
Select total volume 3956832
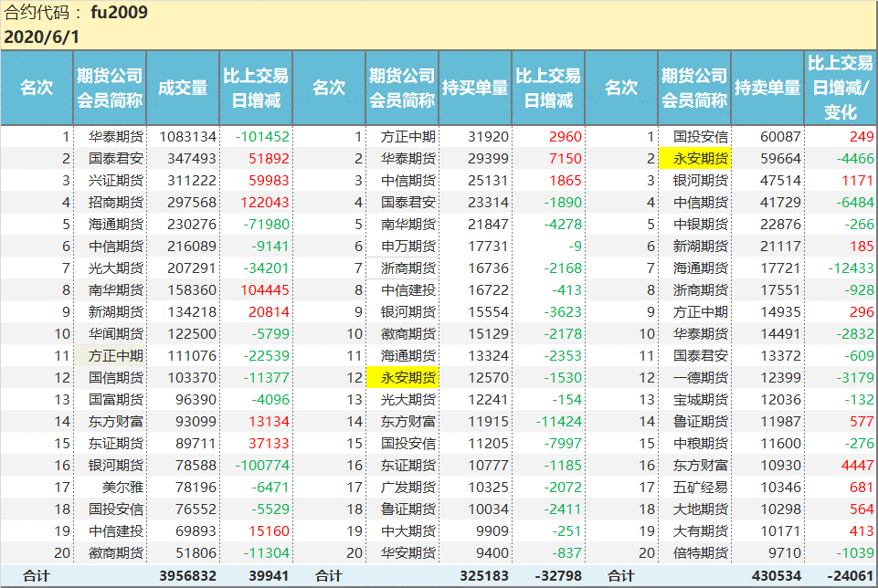point(187,576)
